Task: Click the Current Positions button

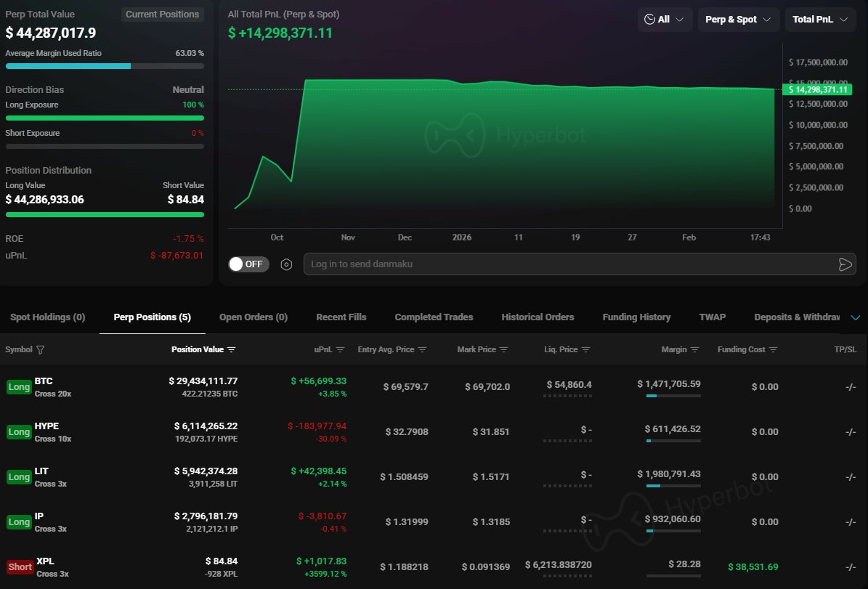Action: (x=162, y=15)
